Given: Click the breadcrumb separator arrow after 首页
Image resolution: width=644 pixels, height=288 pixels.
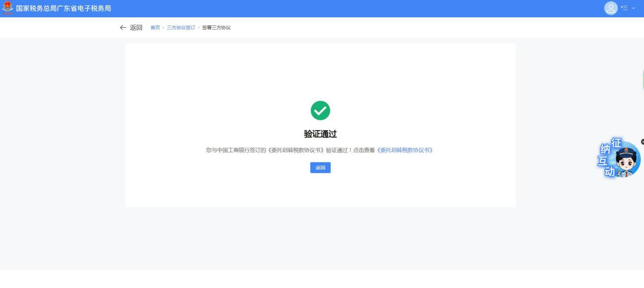Looking at the screenshot, I should pyautogui.click(x=163, y=27).
